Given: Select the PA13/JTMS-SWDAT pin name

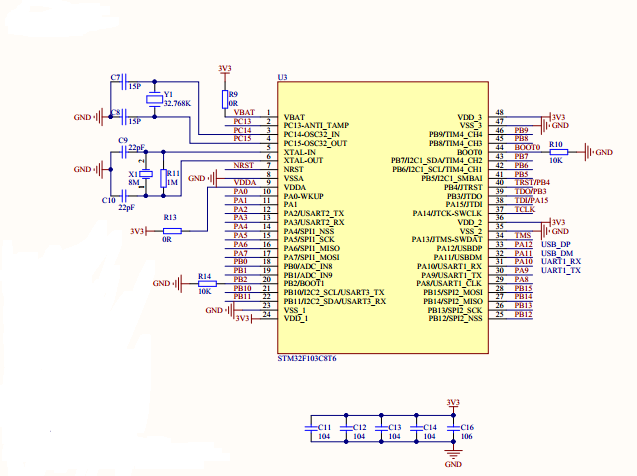Looking at the screenshot, I should pos(447,240).
